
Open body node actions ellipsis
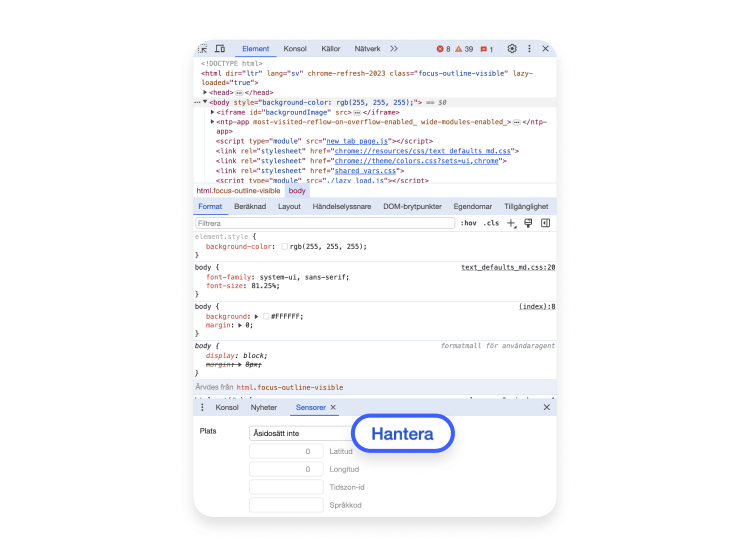(197, 102)
